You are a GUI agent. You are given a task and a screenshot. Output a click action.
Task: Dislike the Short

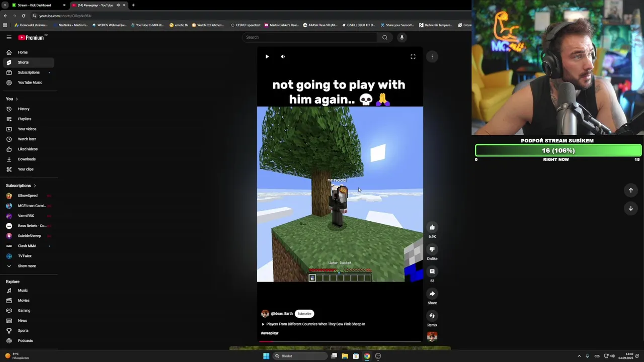[x=432, y=249]
